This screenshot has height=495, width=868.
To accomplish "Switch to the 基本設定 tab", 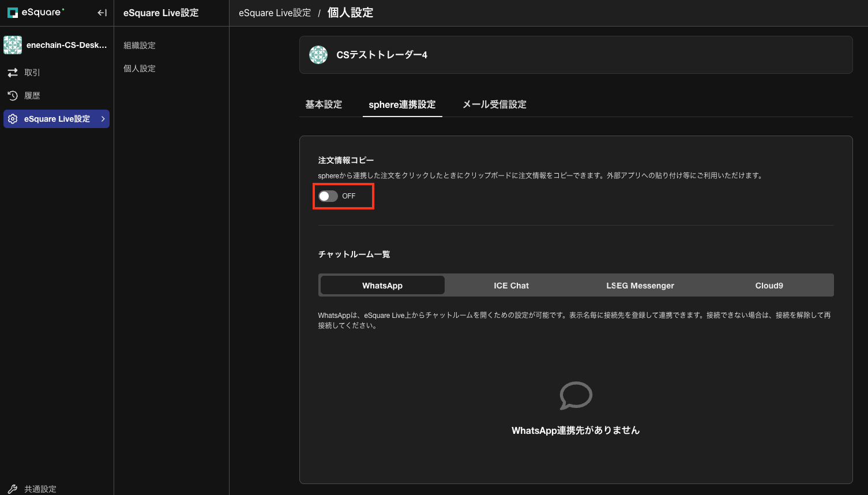I will click(324, 104).
